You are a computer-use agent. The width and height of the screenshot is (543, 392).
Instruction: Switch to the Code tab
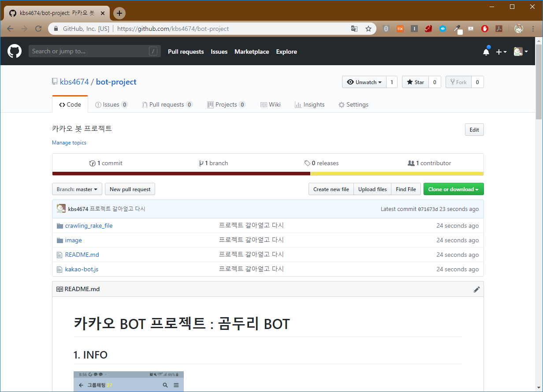[70, 104]
